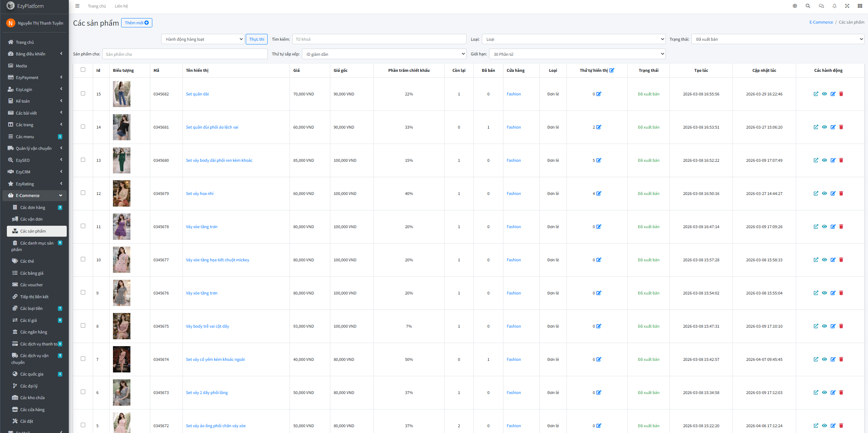Open the Set váy body dài product link

point(219,160)
